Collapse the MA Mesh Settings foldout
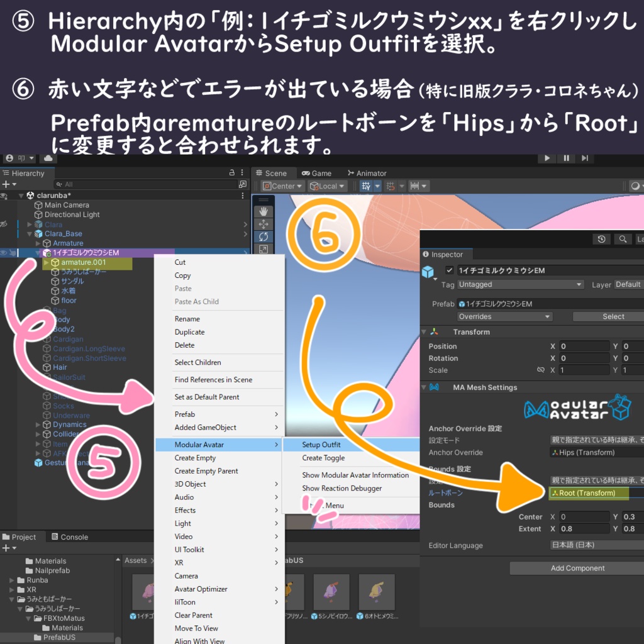 tap(424, 387)
